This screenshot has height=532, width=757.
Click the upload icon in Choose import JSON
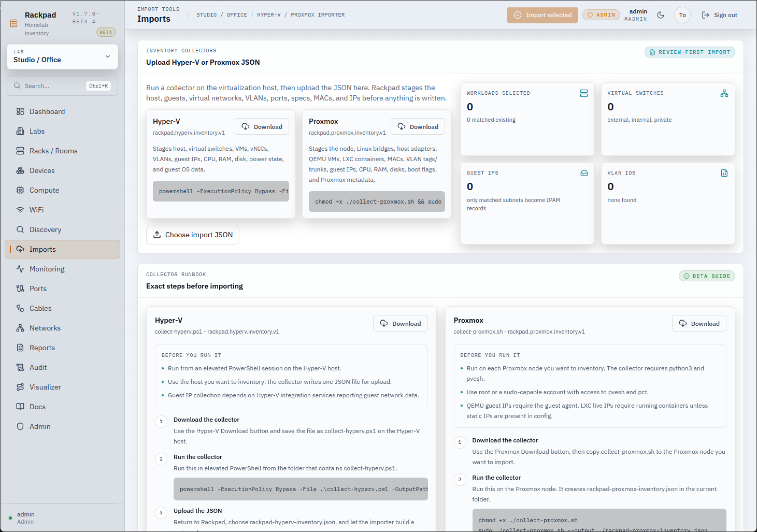pyautogui.click(x=157, y=235)
